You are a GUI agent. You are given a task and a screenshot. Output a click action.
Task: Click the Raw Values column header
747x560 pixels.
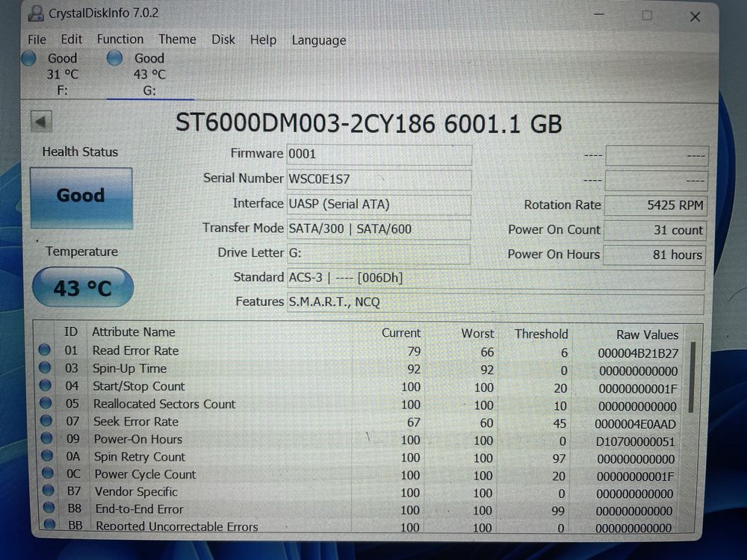click(647, 335)
